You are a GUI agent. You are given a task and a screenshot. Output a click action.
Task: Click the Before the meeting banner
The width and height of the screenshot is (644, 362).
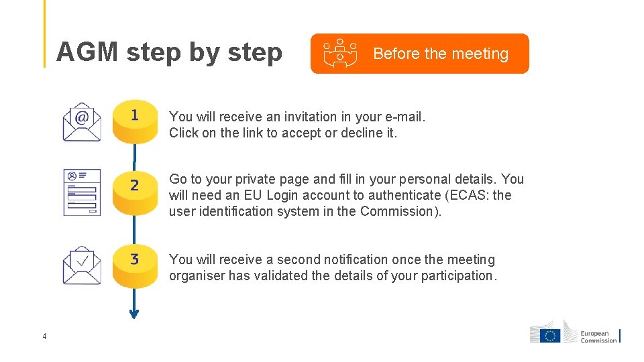(420, 54)
